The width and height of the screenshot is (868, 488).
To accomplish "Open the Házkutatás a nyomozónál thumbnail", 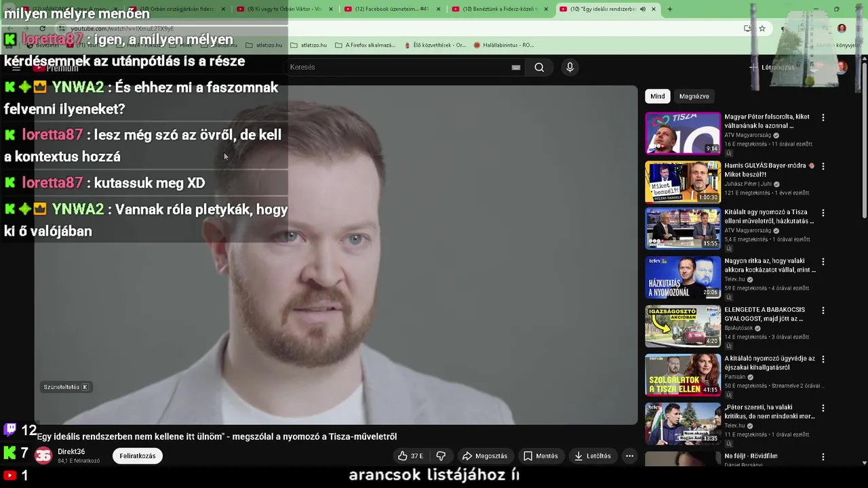I will 683,277.
